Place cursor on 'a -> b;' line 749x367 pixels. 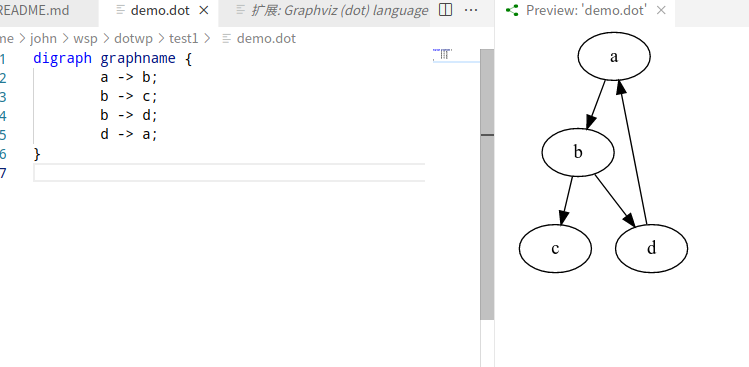coord(128,78)
